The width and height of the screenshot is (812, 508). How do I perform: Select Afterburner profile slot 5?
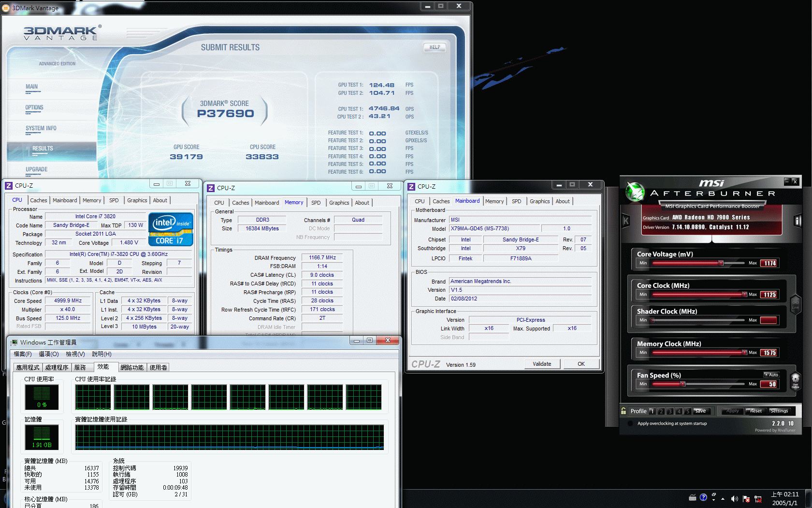pyautogui.click(x=687, y=411)
